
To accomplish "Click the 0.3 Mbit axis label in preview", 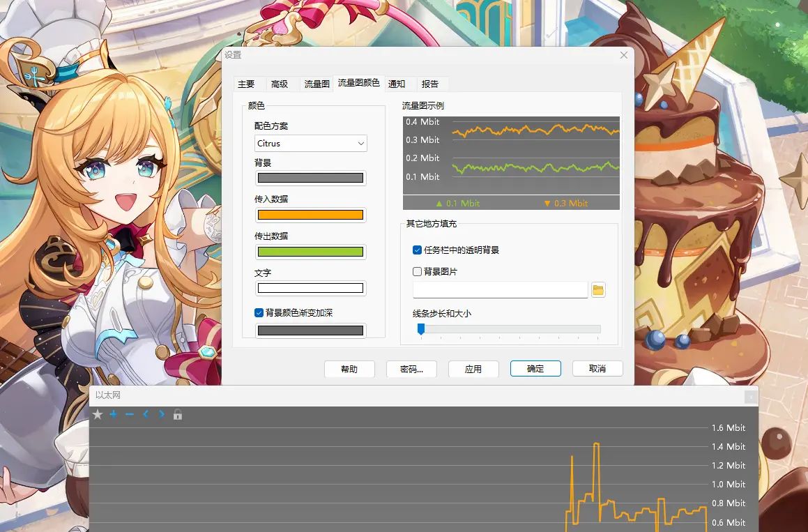I will coord(422,139).
